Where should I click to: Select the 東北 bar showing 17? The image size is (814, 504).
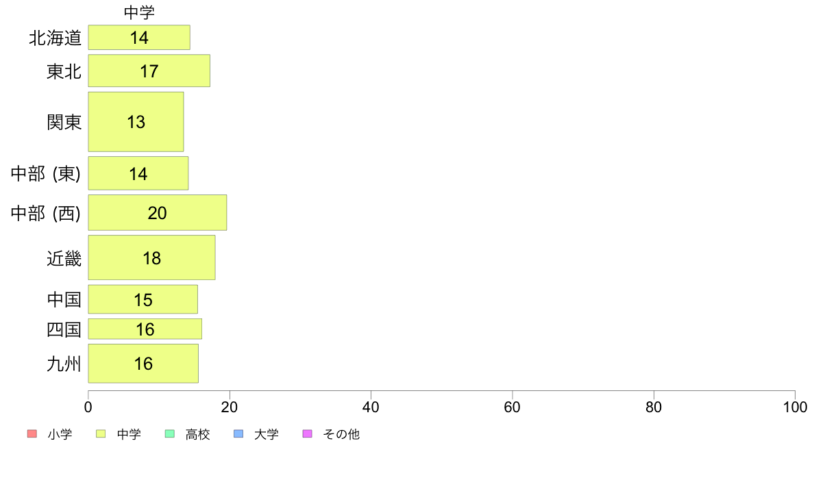point(149,71)
